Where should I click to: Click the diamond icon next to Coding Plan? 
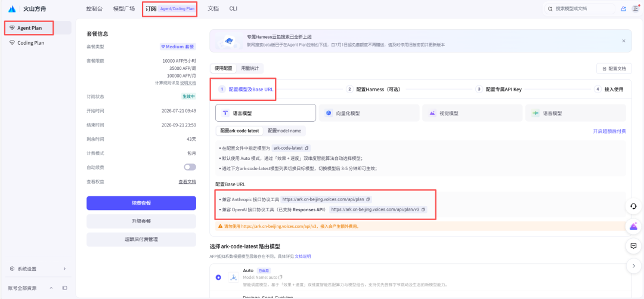(x=12, y=43)
